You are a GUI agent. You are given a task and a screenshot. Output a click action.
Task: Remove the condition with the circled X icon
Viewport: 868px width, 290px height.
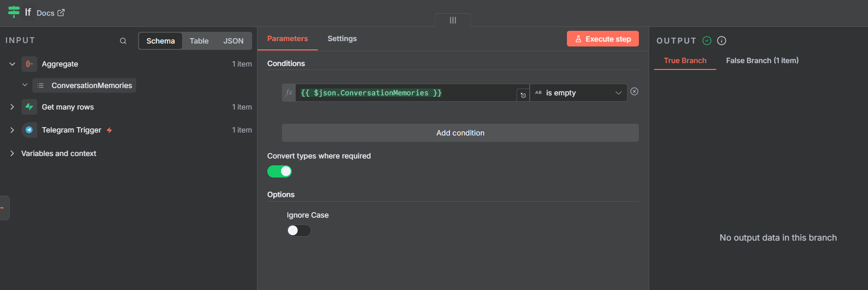tap(634, 91)
